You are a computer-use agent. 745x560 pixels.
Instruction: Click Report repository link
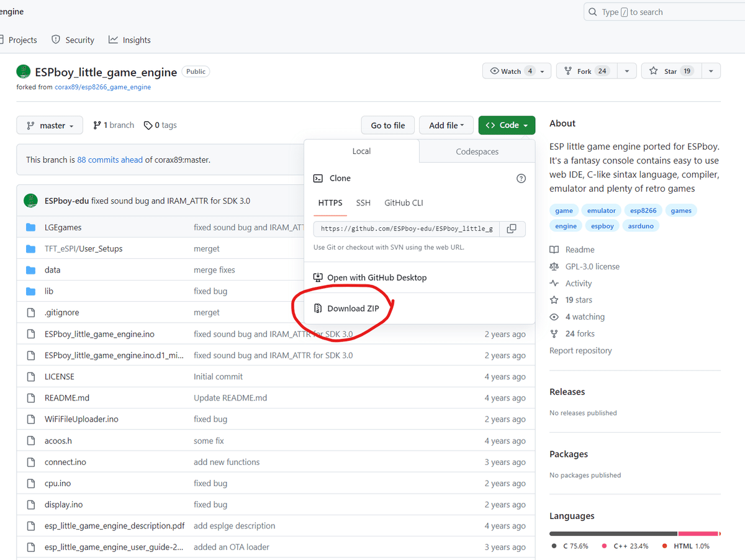[580, 350]
